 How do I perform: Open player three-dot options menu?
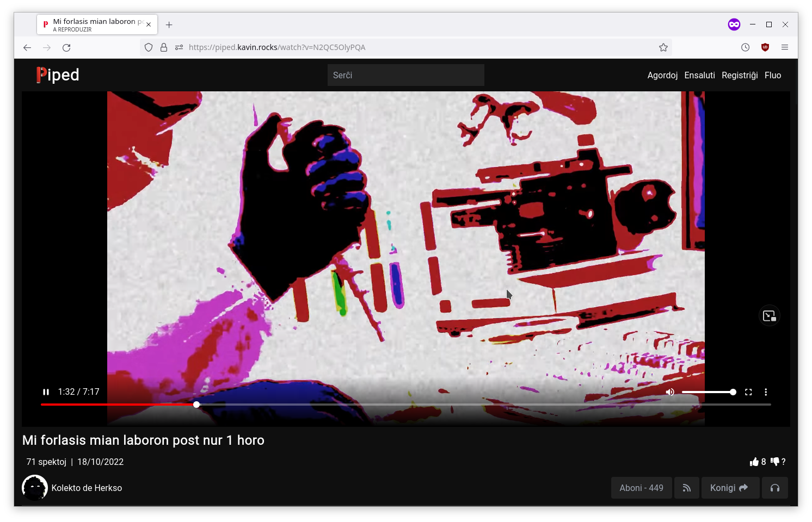(766, 392)
